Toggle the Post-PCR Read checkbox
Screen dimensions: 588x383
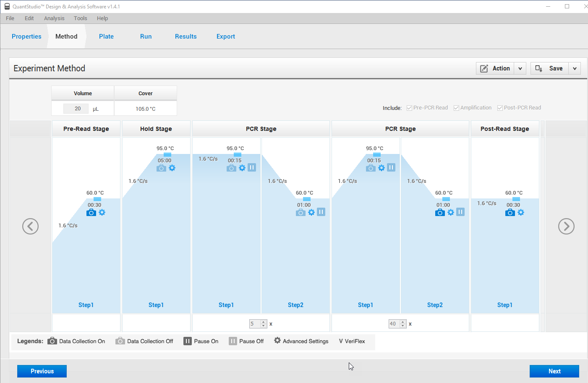[500, 108]
